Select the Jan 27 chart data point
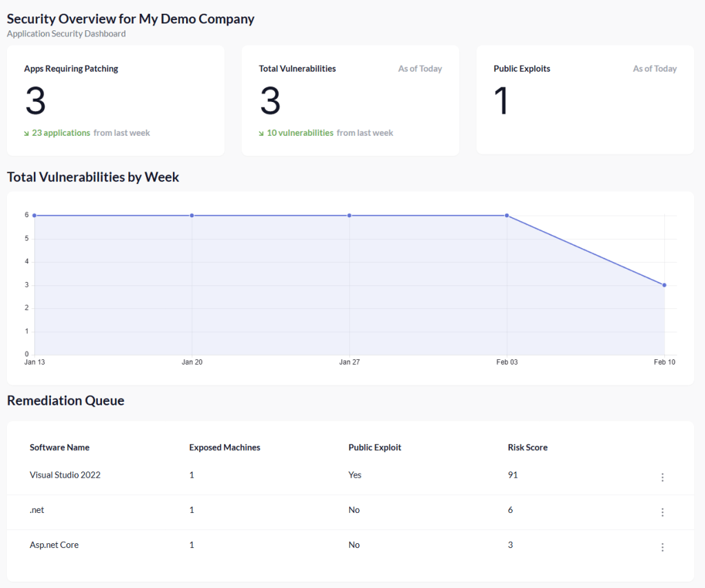The width and height of the screenshot is (705, 588). click(349, 215)
